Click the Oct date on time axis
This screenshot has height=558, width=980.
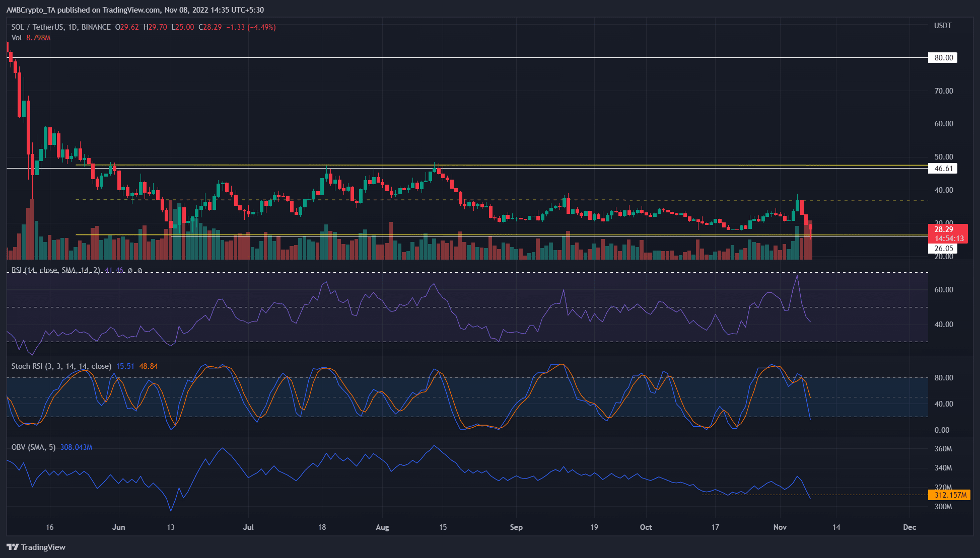pos(646,527)
